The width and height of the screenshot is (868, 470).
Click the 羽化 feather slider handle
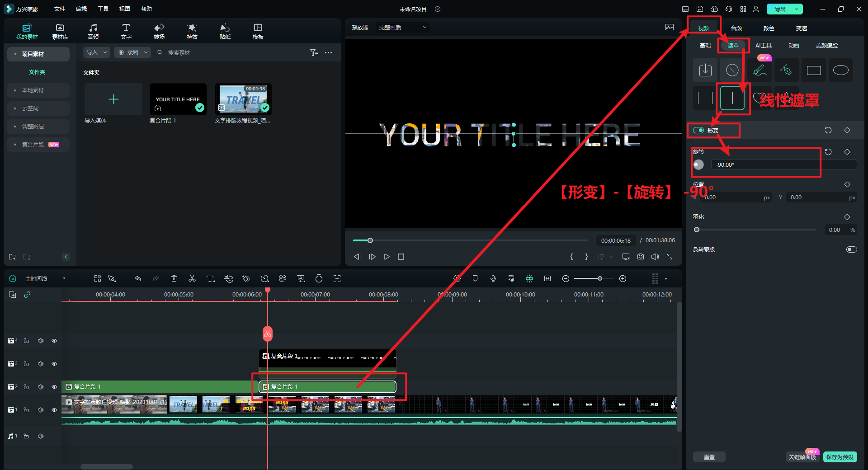697,230
